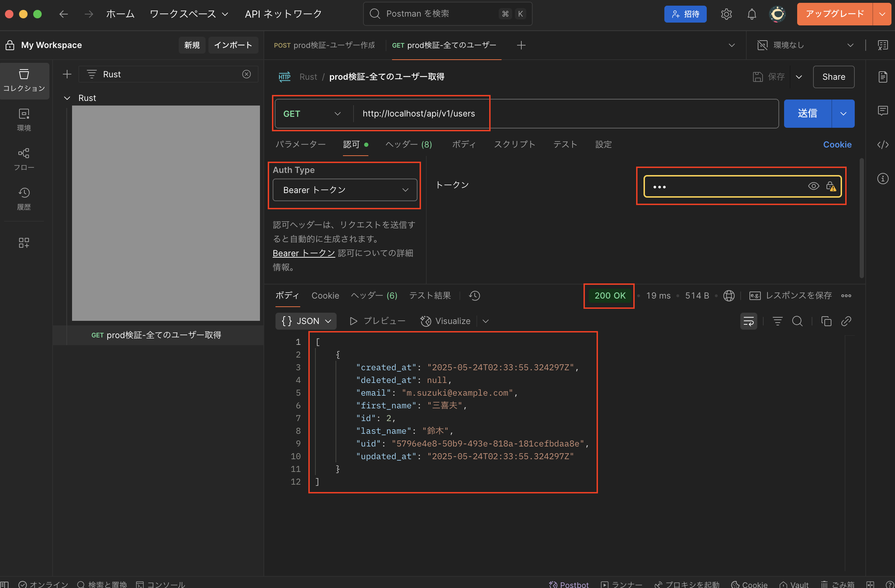The width and height of the screenshot is (895, 588).
Task: Switch to the ヘッダー (8) request tab
Action: (x=409, y=144)
